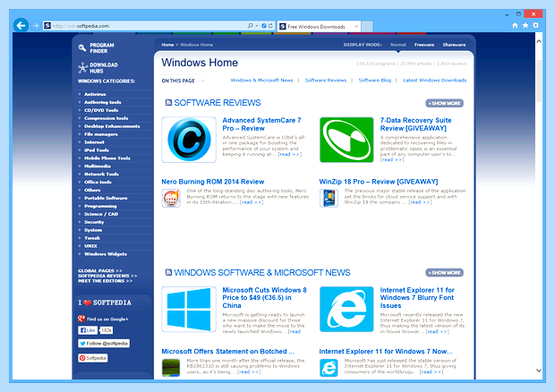555x392 pixels.
Task: Jump to Software Reviews section link
Action: [x=326, y=81]
